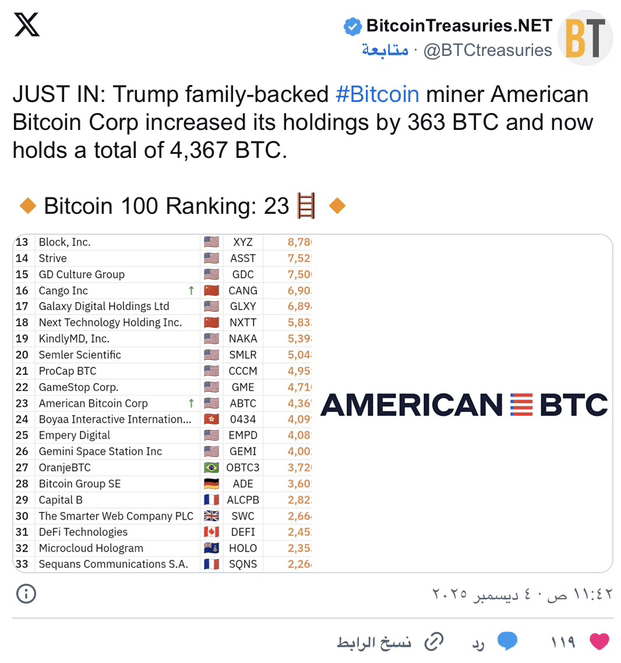Open the info circle icon
Viewport: 621px width, 663px height.
pos(27,593)
